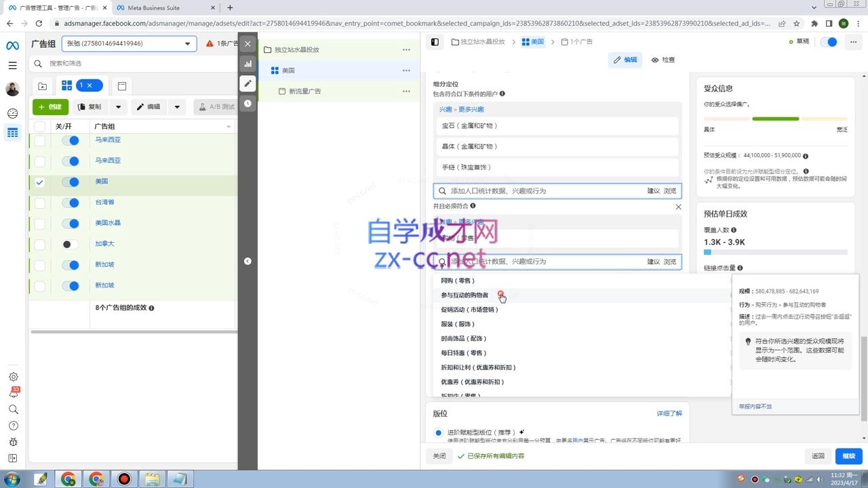Select the highlighted table view icon in sidebar

(x=12, y=132)
